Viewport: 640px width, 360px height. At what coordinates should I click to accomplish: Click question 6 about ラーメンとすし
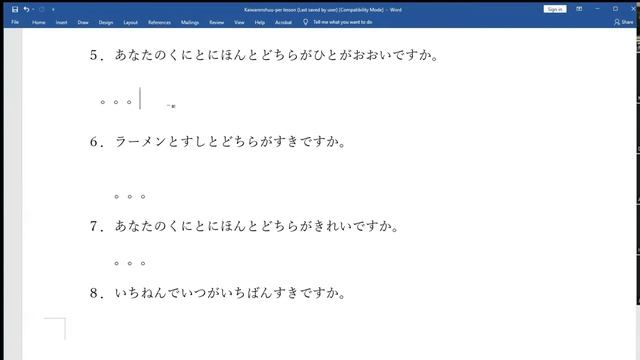point(218,142)
